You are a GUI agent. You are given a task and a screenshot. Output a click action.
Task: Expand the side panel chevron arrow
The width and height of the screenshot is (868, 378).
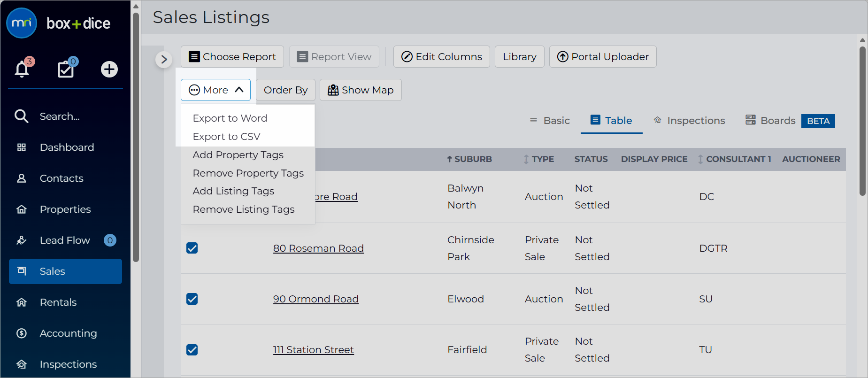point(164,60)
